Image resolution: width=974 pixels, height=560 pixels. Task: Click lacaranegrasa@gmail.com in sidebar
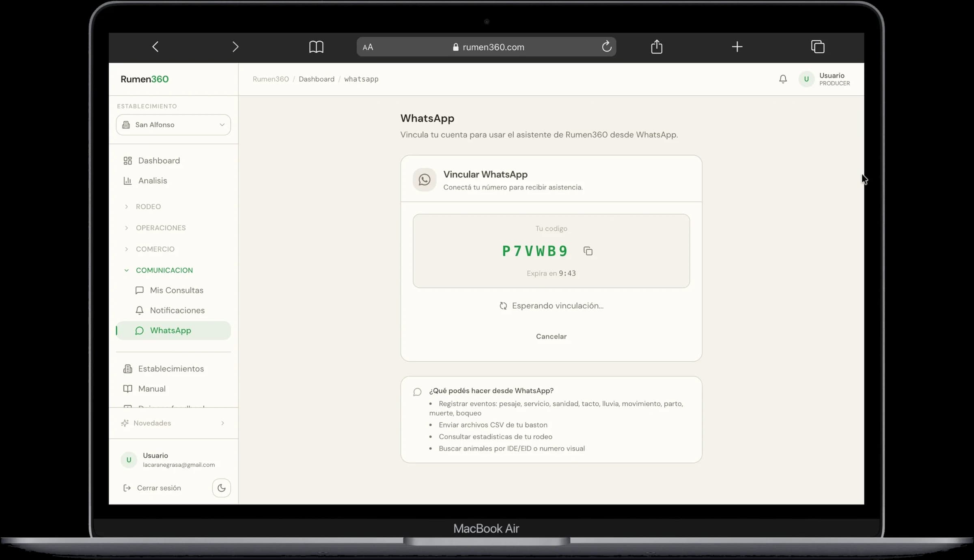[x=179, y=465]
